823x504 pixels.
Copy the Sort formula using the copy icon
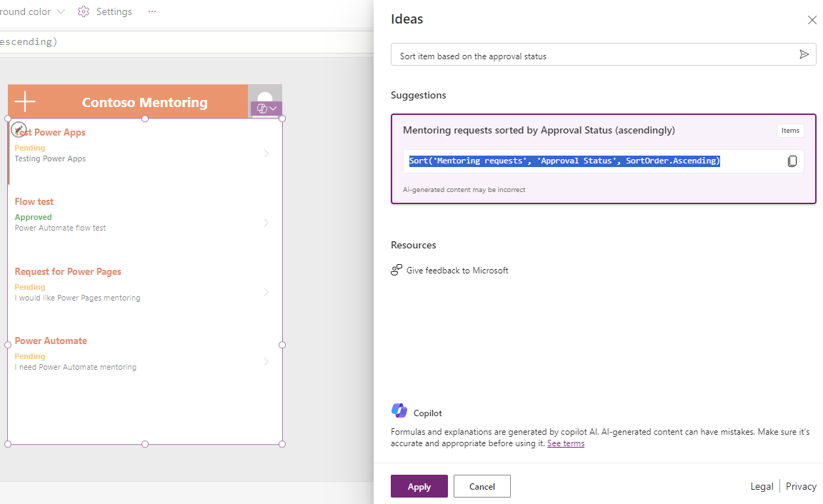click(792, 161)
